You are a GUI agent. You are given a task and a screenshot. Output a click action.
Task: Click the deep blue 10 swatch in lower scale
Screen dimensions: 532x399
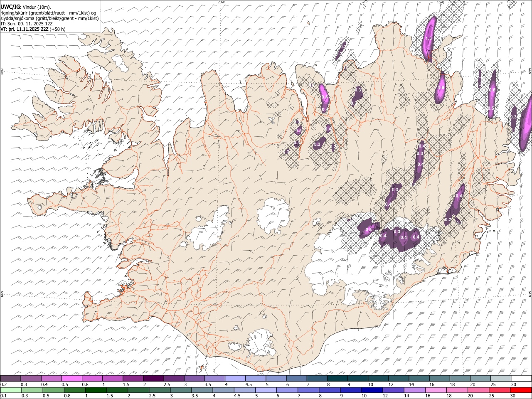point(372,390)
